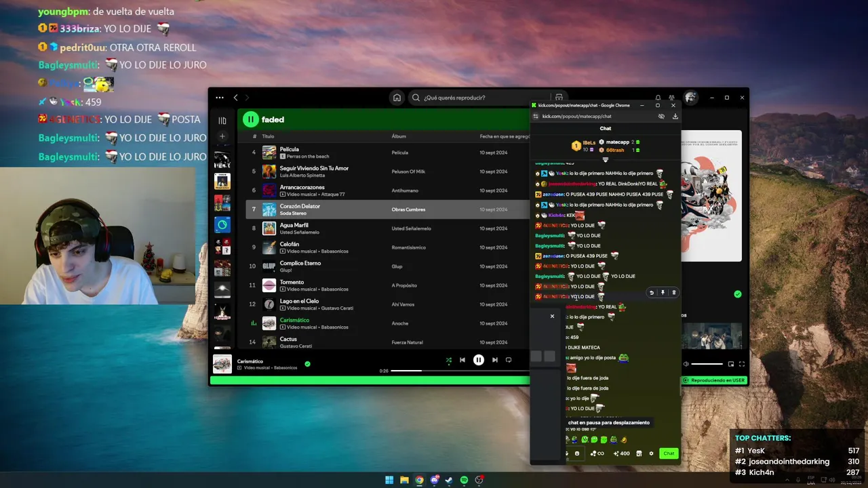This screenshot has width=868, height=488.
Task: Open Google Chrome from taskbar
Action: point(419,480)
